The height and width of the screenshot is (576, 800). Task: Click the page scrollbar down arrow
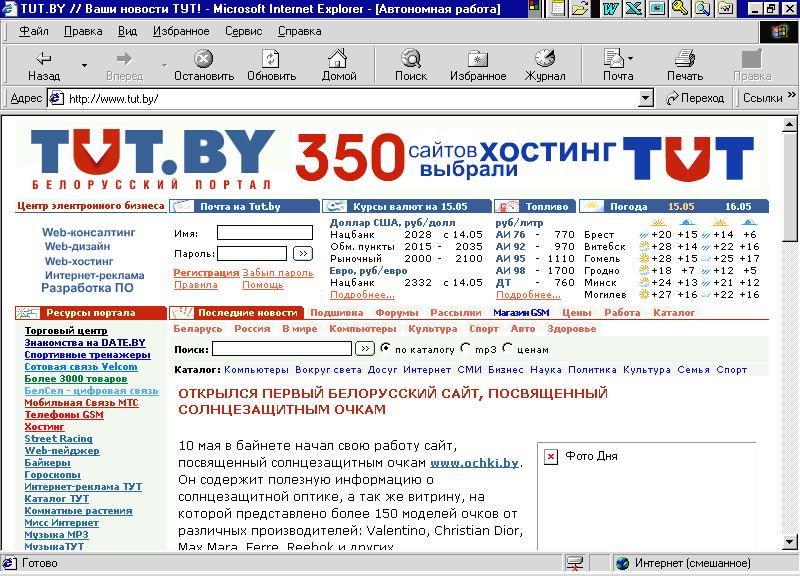pyautogui.click(x=789, y=542)
